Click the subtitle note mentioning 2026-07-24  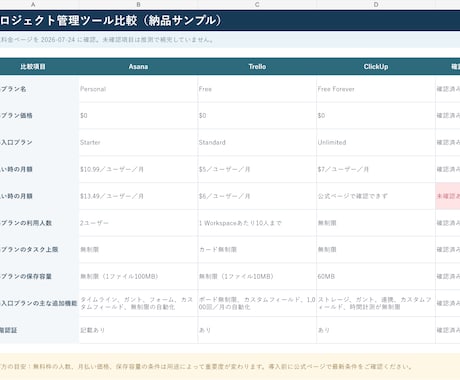(x=230, y=40)
